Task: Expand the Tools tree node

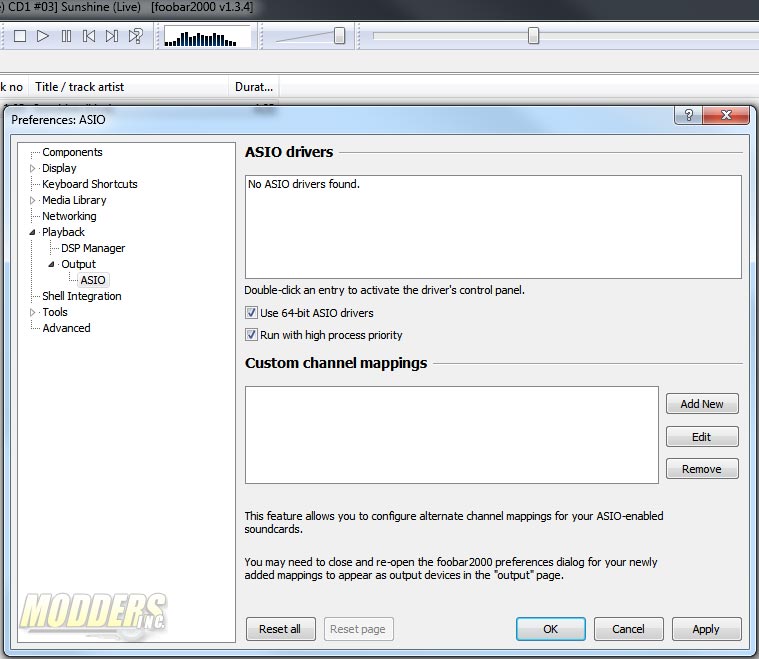Action: point(32,312)
